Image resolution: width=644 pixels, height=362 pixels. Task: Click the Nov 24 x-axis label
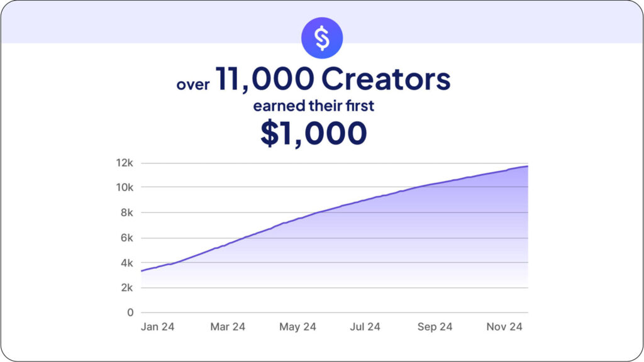point(505,327)
